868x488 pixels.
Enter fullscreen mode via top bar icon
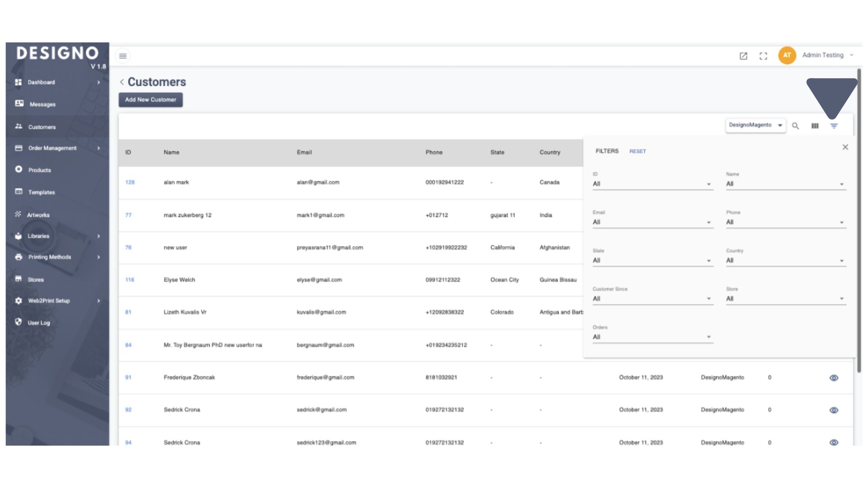pyautogui.click(x=763, y=56)
